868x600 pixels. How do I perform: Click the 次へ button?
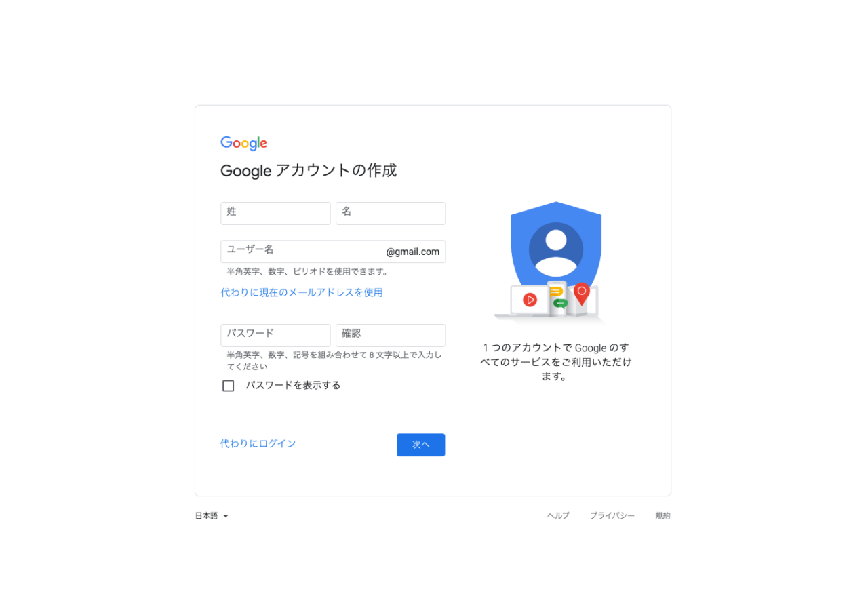[x=421, y=445]
